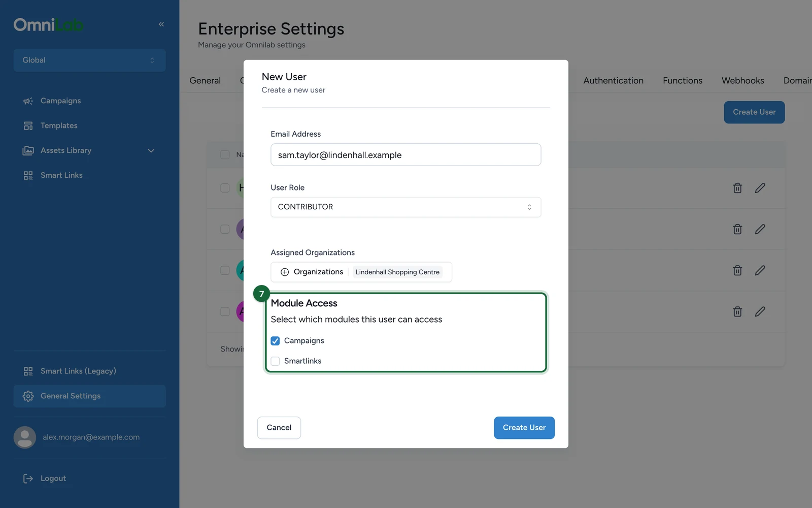Open the Webhooks tab
The height and width of the screenshot is (508, 812).
tap(742, 81)
